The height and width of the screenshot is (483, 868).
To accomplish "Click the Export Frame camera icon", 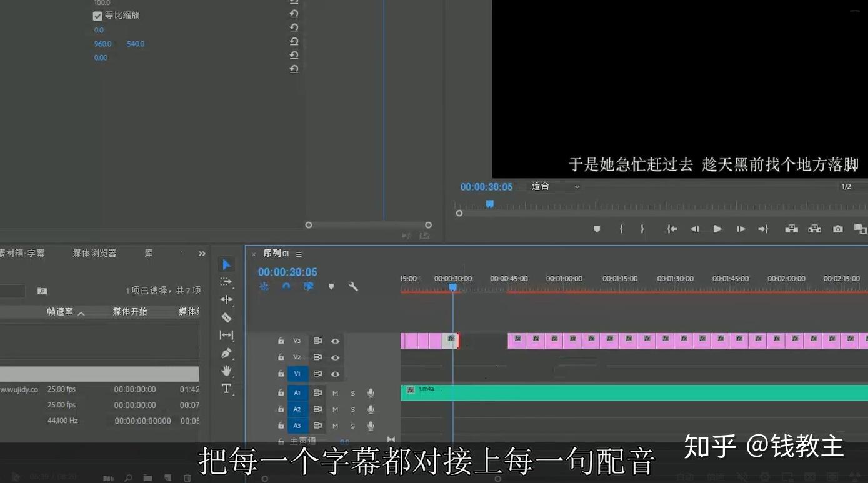I will coord(838,229).
